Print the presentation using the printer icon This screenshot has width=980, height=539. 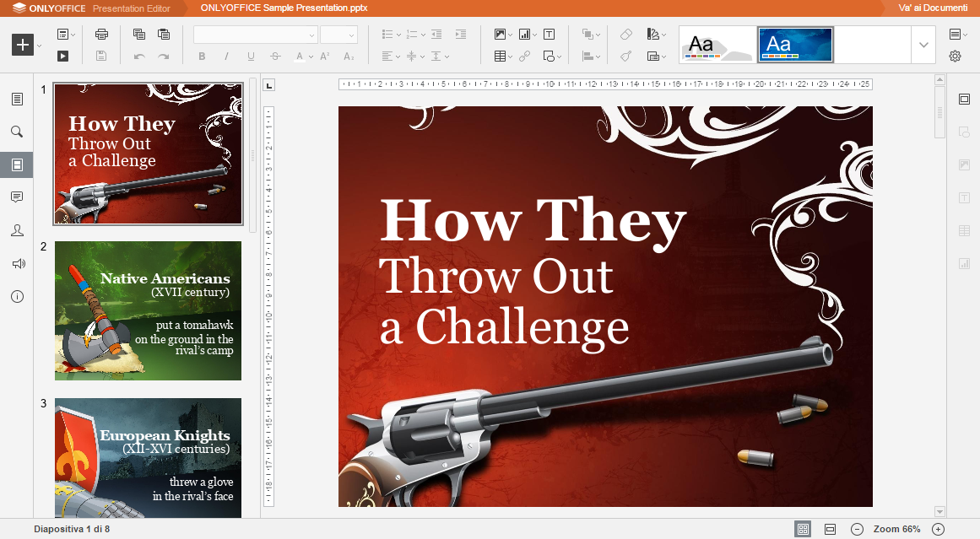point(102,35)
